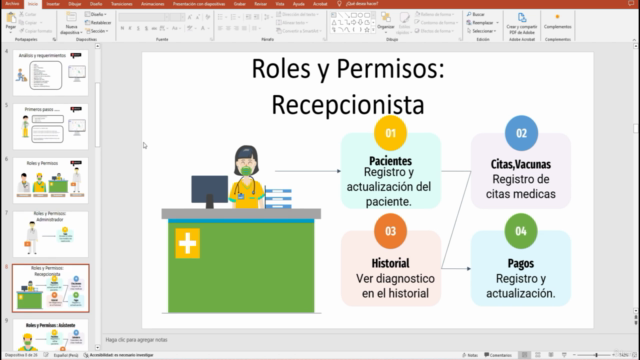Collapse the ribbon arrow
The width and height of the screenshot is (640, 360).
[x=634, y=40]
